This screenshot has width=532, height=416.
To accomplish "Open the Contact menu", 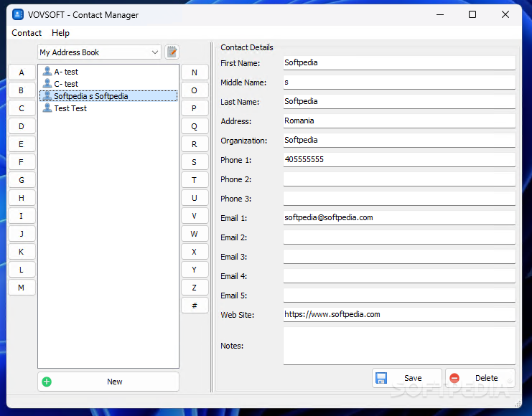I will (x=27, y=33).
